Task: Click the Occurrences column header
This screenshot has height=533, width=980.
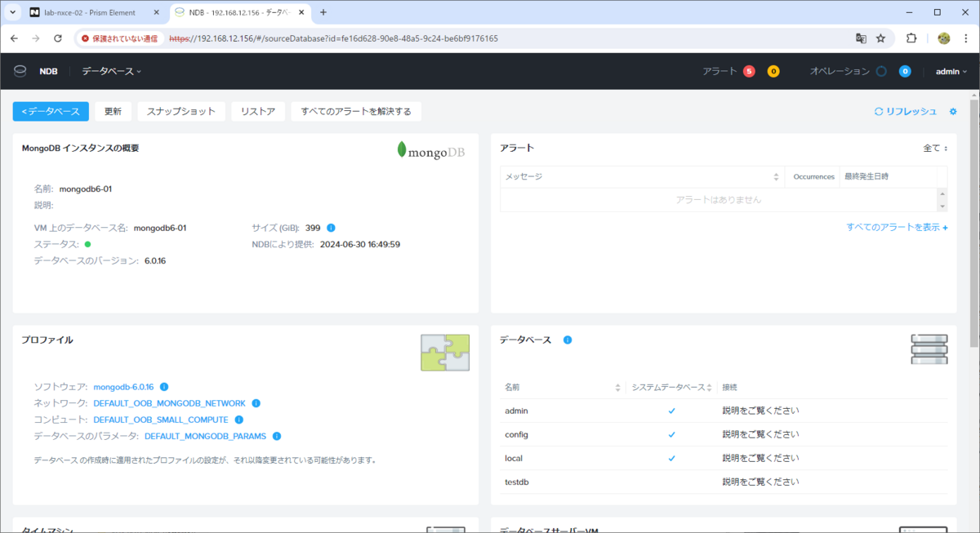Action: 813,176
